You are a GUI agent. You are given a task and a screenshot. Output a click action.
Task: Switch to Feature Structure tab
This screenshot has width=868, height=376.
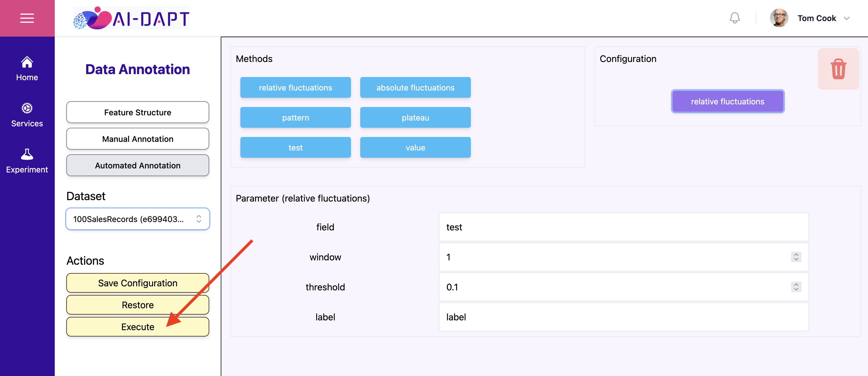click(x=138, y=112)
